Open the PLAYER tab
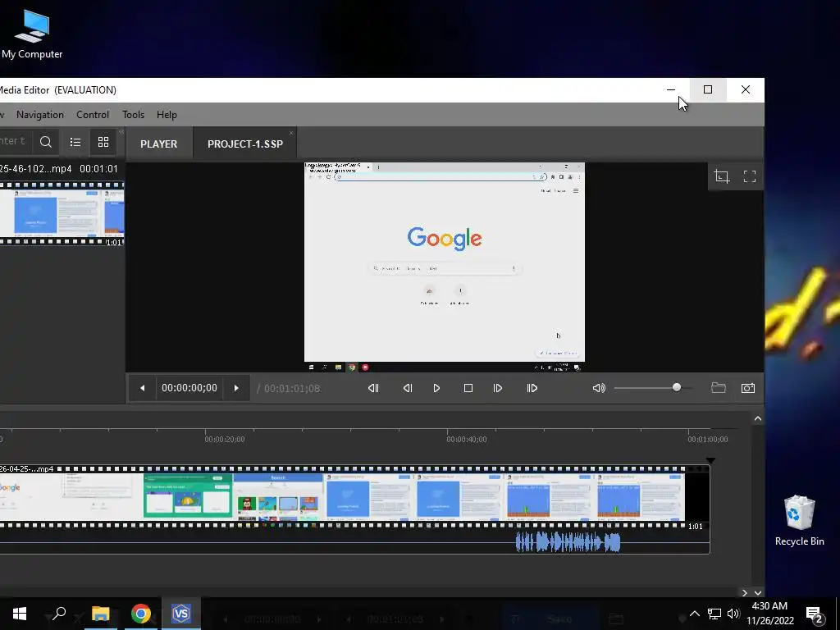Image resolution: width=840 pixels, height=630 pixels. (x=158, y=144)
